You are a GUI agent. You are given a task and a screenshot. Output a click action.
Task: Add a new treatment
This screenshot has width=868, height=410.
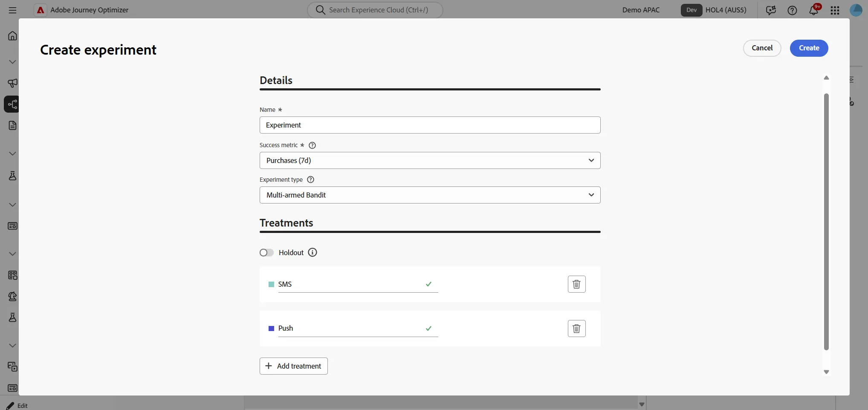[x=293, y=366]
